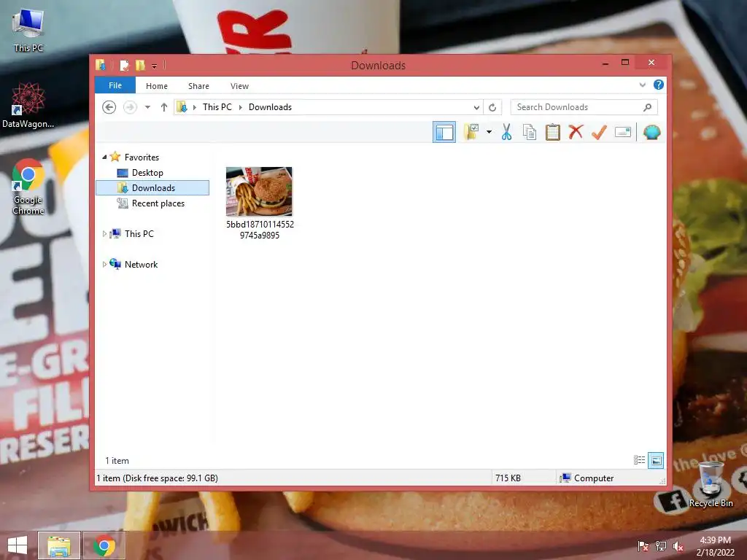Select Recent places under Favorites
The image size is (747, 560).
point(158,203)
